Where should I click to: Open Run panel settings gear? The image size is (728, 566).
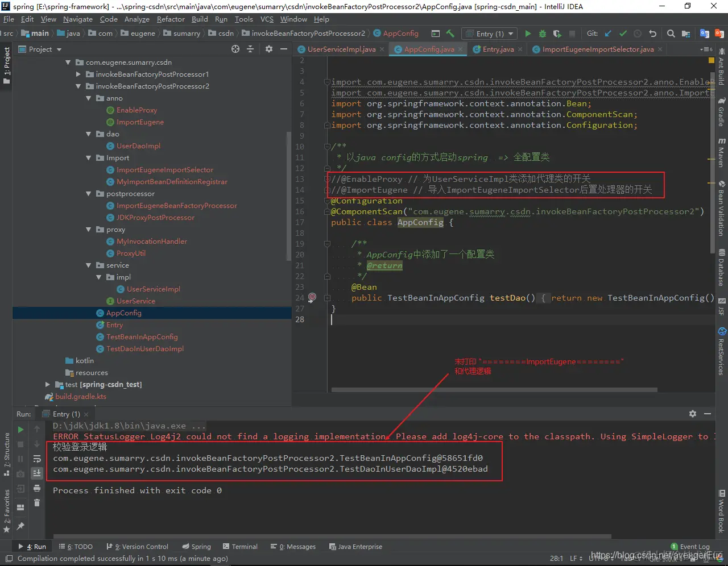[x=693, y=414]
